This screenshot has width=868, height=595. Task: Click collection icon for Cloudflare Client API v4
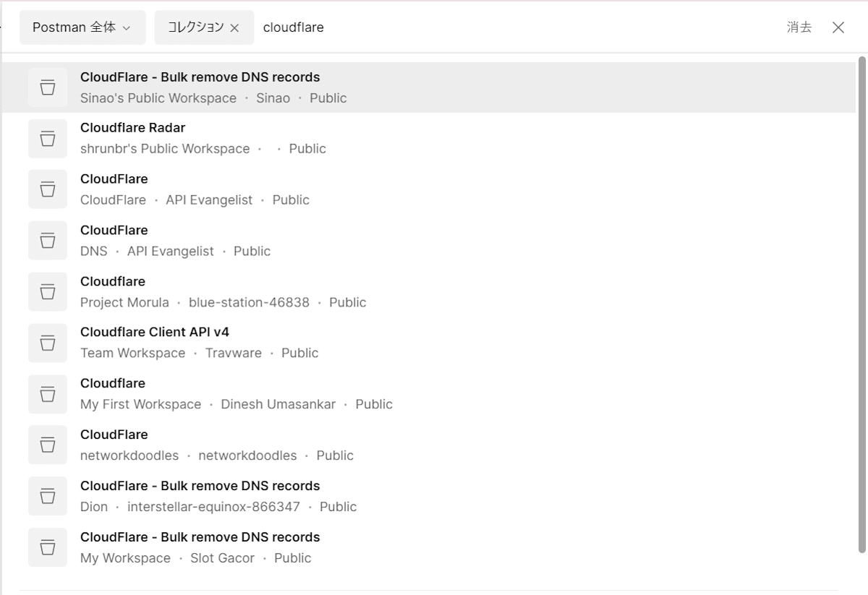pyautogui.click(x=48, y=343)
